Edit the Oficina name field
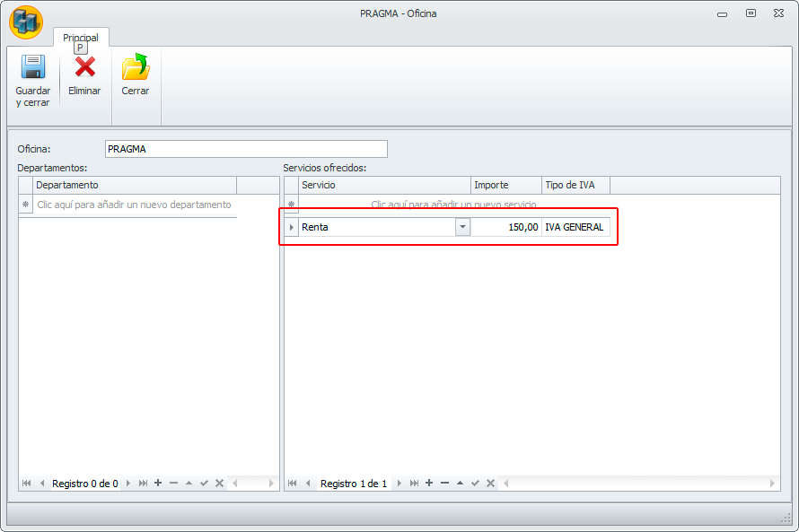Viewport: 799px width, 532px height. click(x=246, y=149)
